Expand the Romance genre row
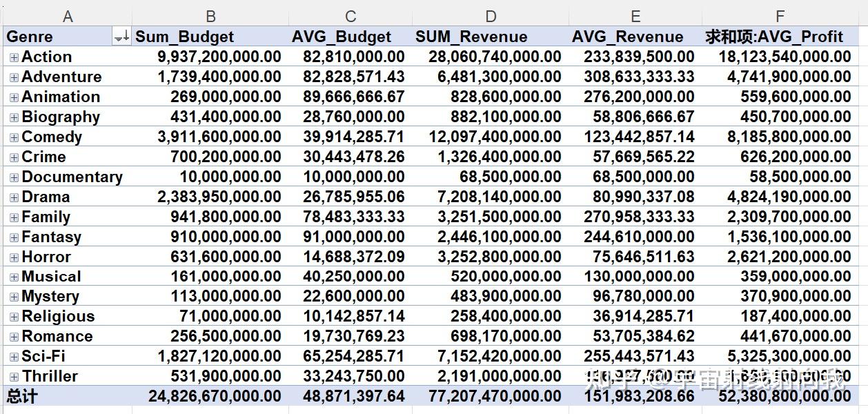The image size is (868, 414). (x=14, y=338)
